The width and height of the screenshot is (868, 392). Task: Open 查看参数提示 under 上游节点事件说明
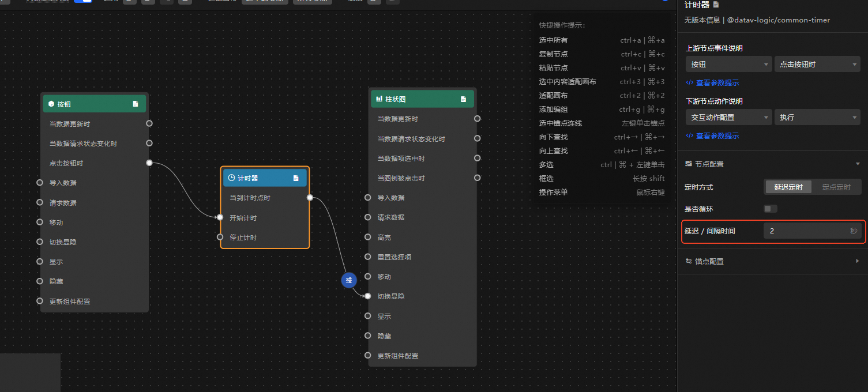point(717,82)
